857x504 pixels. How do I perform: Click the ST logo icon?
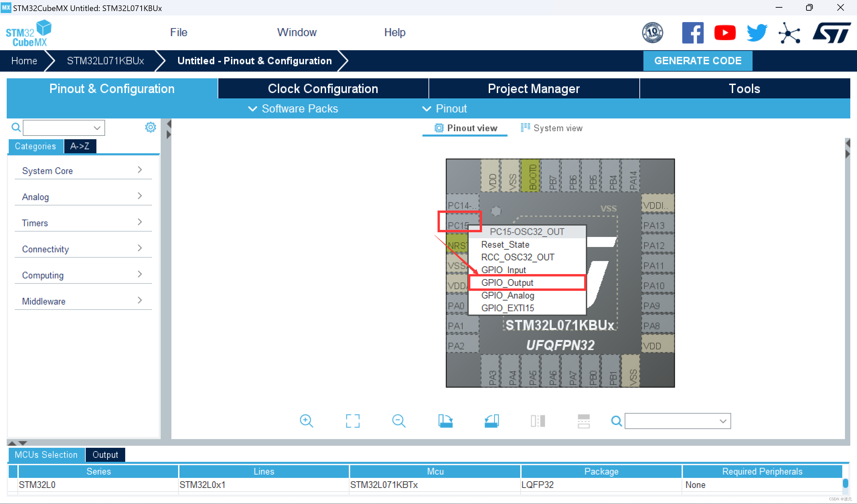[x=832, y=33]
